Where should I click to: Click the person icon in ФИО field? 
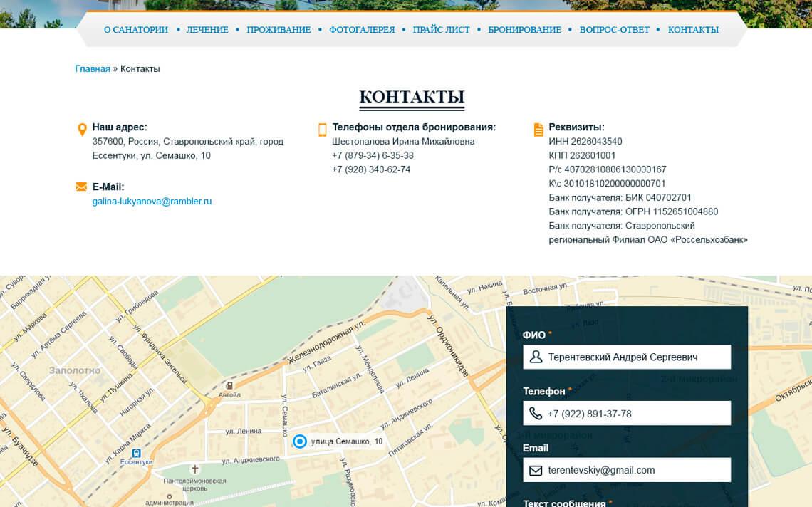(536, 357)
